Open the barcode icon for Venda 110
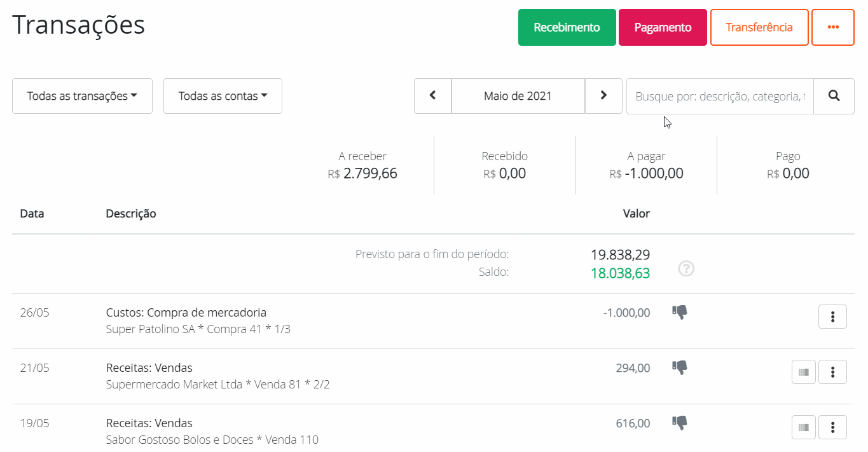This screenshot has width=868, height=452. click(803, 427)
